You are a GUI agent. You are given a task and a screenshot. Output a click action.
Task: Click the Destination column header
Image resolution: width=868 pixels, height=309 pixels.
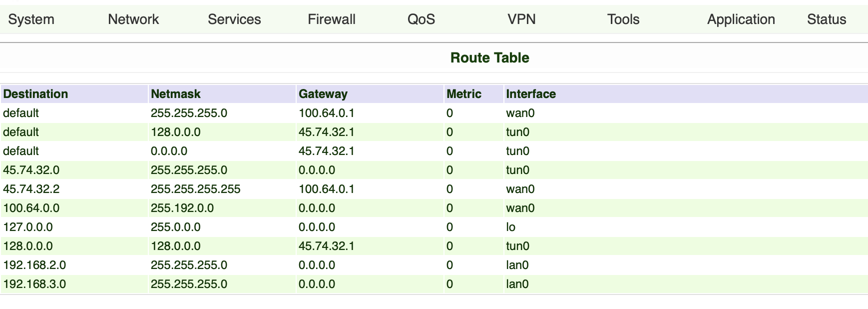tap(35, 94)
